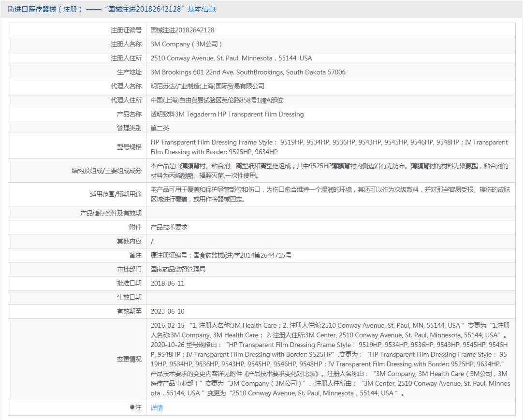The width and height of the screenshot is (523, 420).
Task: Click the 适用范围/预期用途 label
Action: [116, 194]
